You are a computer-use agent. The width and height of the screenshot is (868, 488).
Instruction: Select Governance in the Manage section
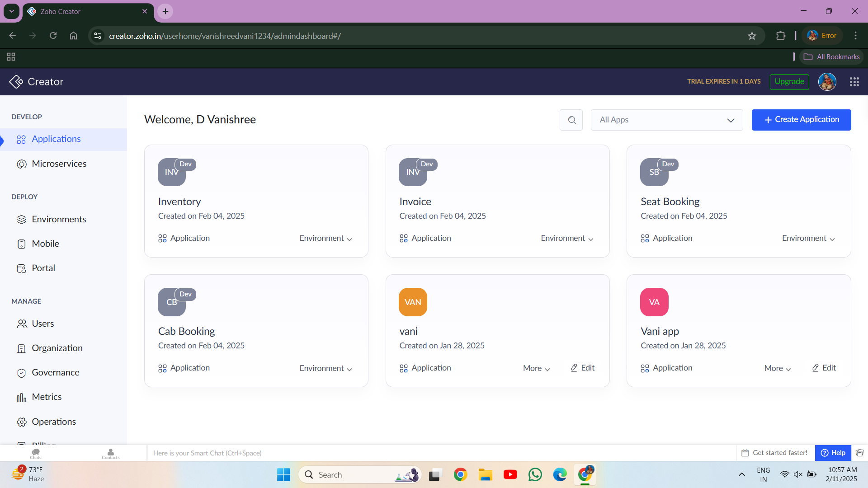click(55, 372)
